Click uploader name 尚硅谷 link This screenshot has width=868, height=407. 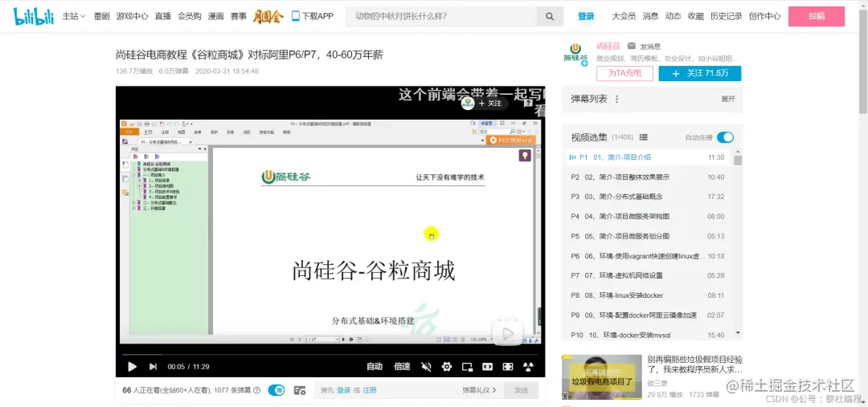click(608, 46)
